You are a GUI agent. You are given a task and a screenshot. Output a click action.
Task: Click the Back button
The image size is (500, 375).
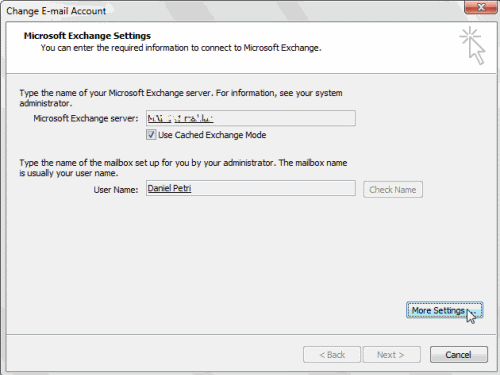coord(332,355)
